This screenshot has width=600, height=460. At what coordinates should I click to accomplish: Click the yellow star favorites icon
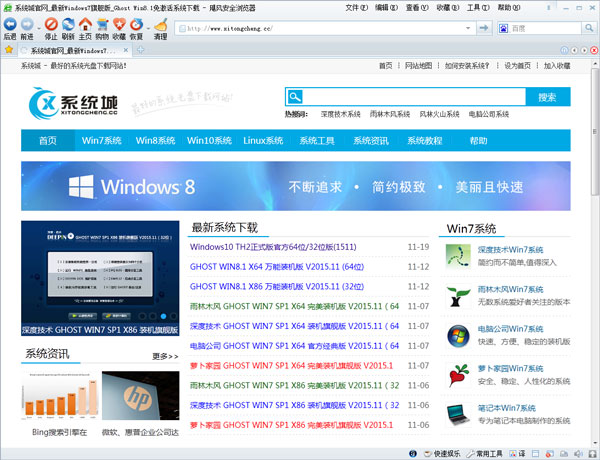[9, 50]
